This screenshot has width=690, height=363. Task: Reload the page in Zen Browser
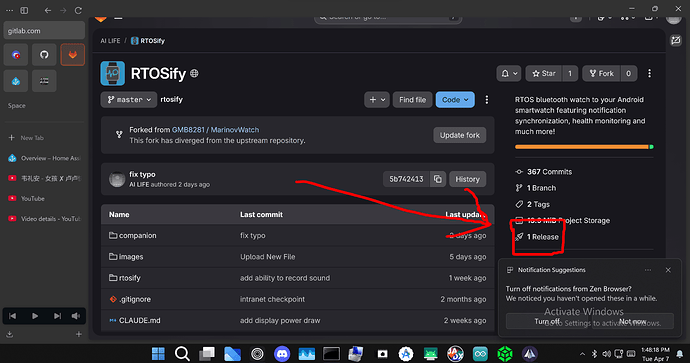78,10
